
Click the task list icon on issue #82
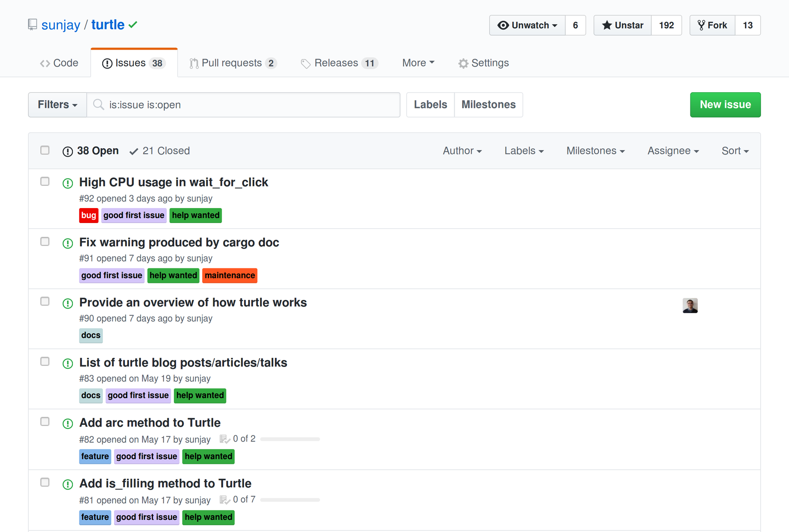224,439
